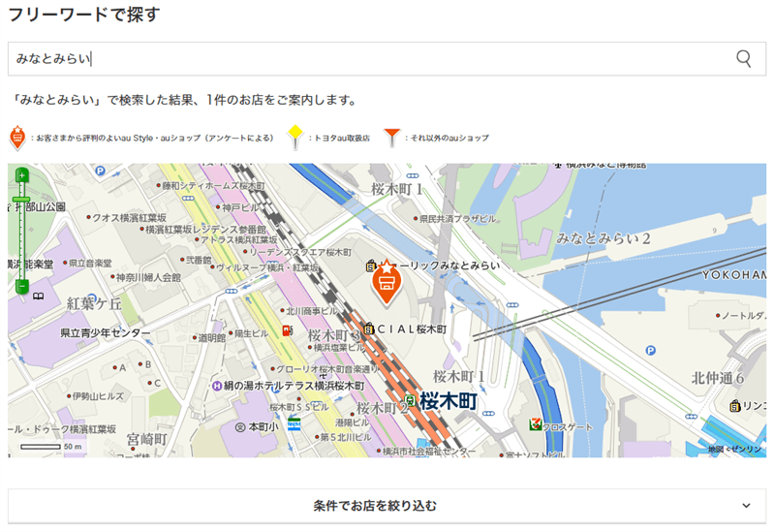The width and height of the screenshot is (775, 532).
Task: Click the orange triangle legend pin
Action: tap(391, 138)
